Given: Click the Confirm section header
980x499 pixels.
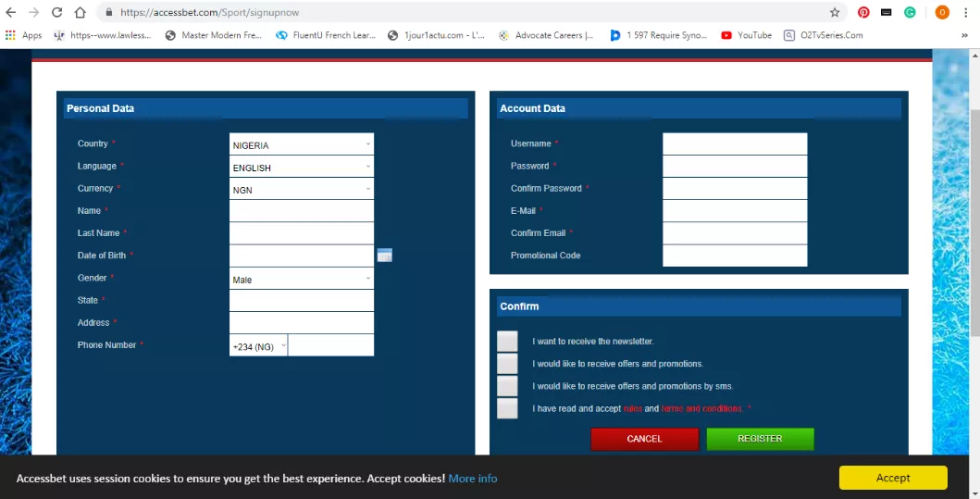Looking at the screenshot, I should pos(699,306).
